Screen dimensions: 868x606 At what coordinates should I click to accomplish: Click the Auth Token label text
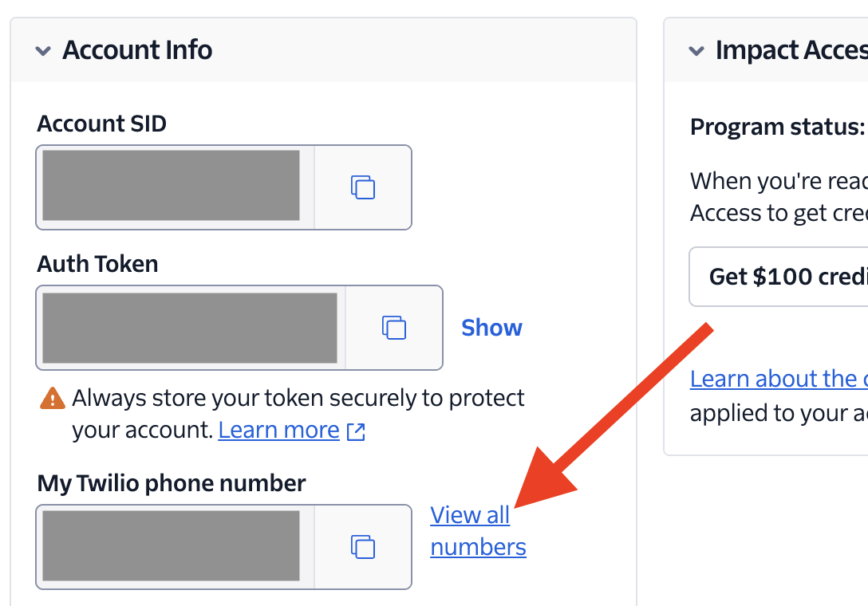pos(97,263)
